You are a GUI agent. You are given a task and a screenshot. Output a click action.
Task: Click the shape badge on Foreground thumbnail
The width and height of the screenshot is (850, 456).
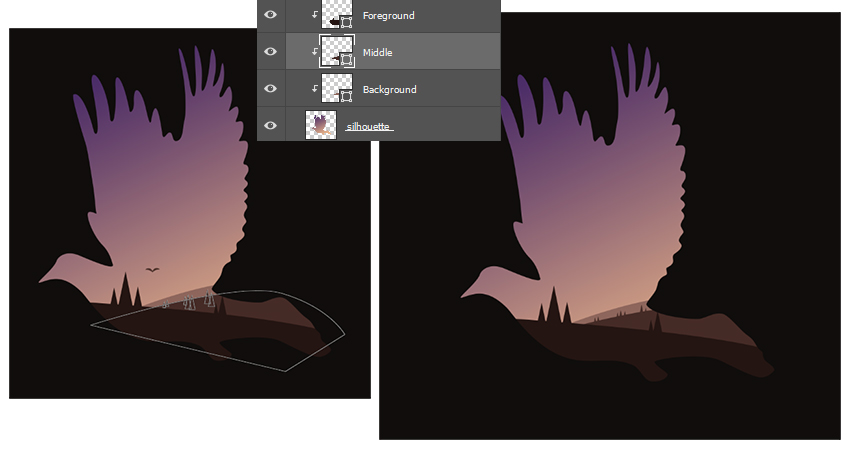346,21
